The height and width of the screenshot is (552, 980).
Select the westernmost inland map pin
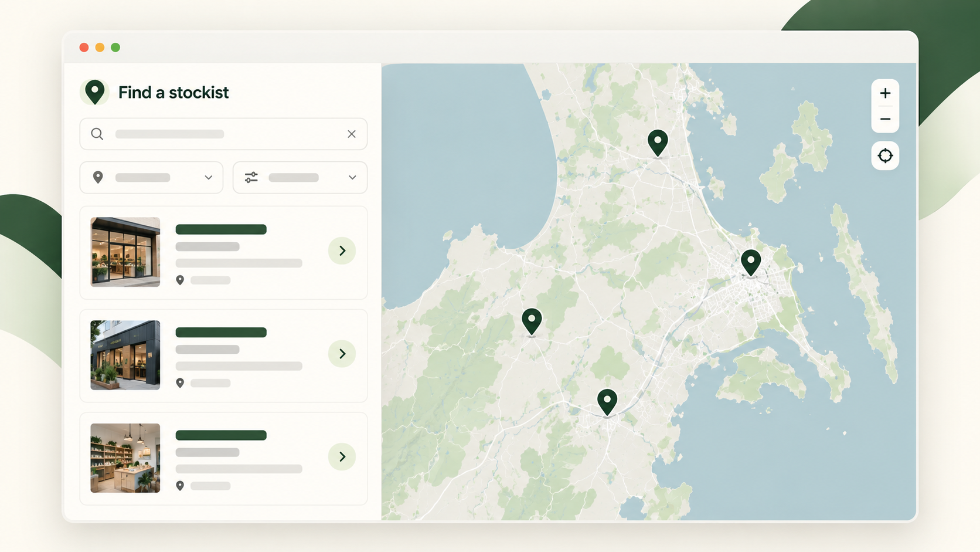tap(532, 322)
